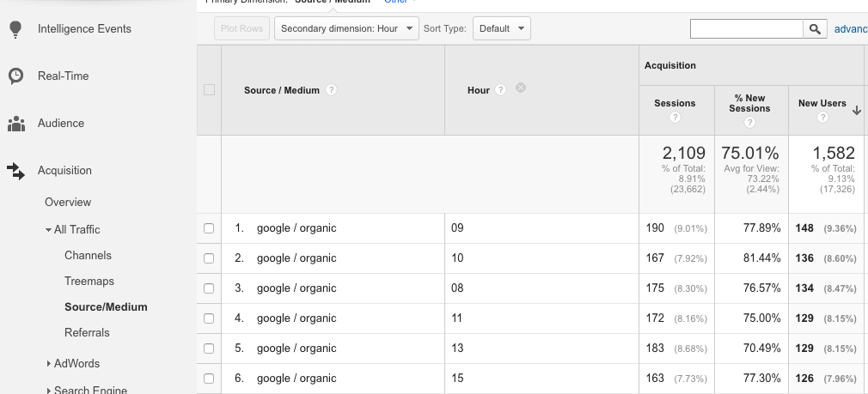Check the box for row 1
868x394 pixels.
tap(209, 228)
